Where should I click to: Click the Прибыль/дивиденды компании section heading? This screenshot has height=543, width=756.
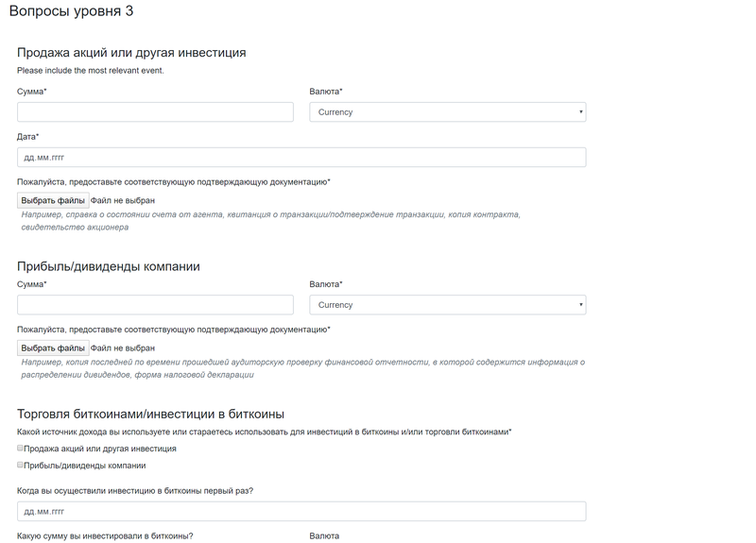109,266
